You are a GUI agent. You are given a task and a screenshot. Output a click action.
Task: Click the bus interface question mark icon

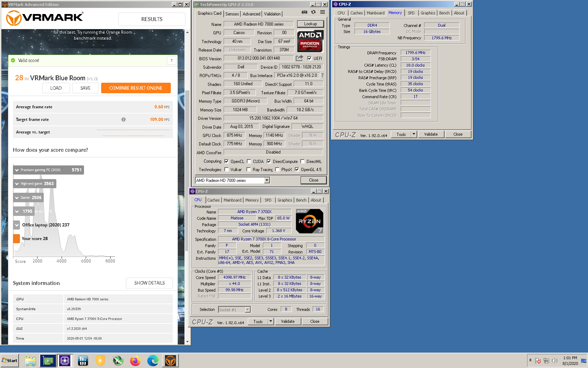(322, 75)
